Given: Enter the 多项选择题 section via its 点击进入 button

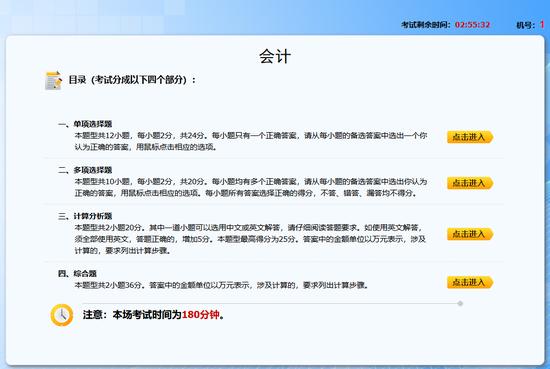Looking at the screenshot, I should coord(470,183).
